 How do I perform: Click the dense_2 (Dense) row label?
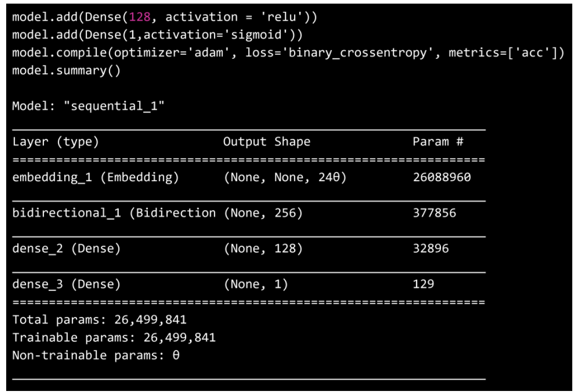point(66,249)
